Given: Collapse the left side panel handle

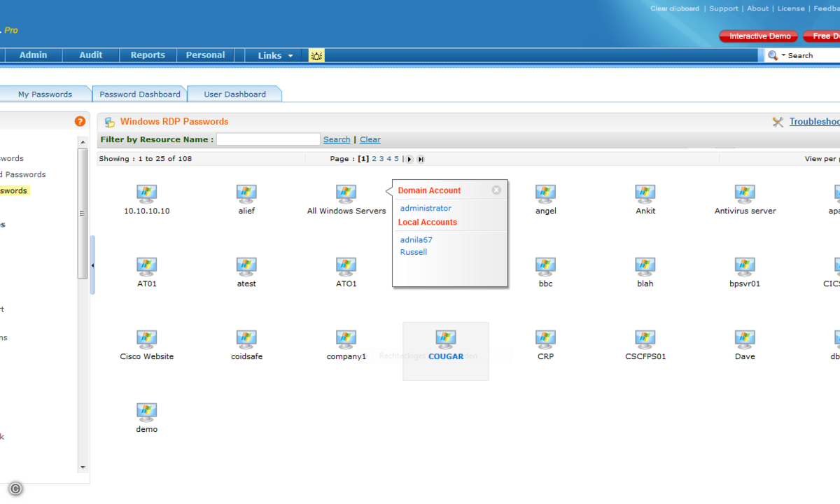Looking at the screenshot, I should [x=92, y=265].
